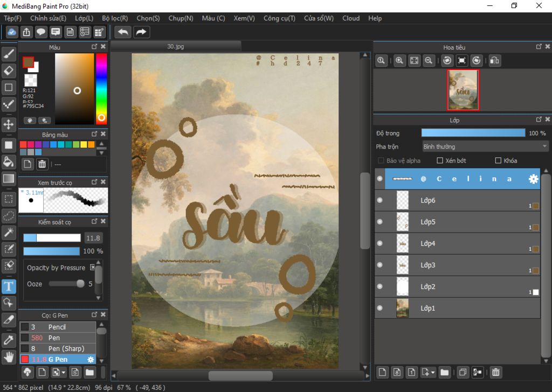Viewport: 552px width, 392px height.
Task: Select the Eraser tool
Action: (9, 71)
